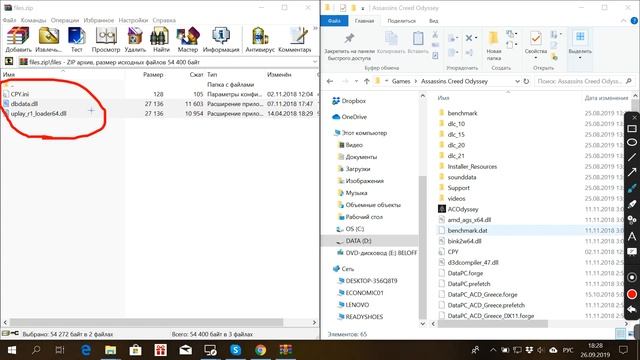Click the Извлечь (Extract) toolbar icon
640x360 pixels.
pyautogui.click(x=49, y=39)
